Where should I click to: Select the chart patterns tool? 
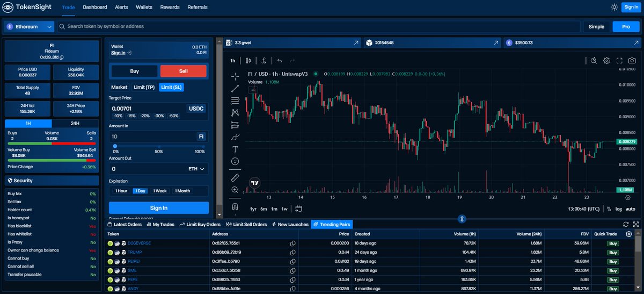[235, 113]
